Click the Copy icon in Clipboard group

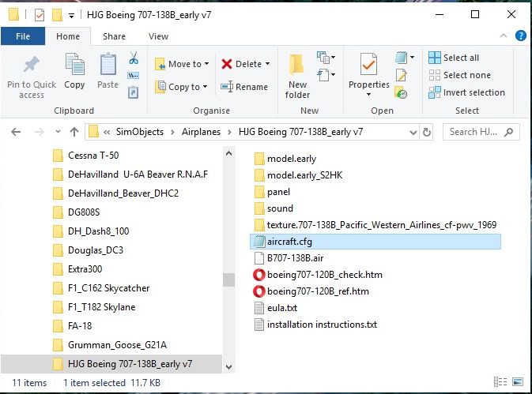pyautogui.click(x=74, y=64)
